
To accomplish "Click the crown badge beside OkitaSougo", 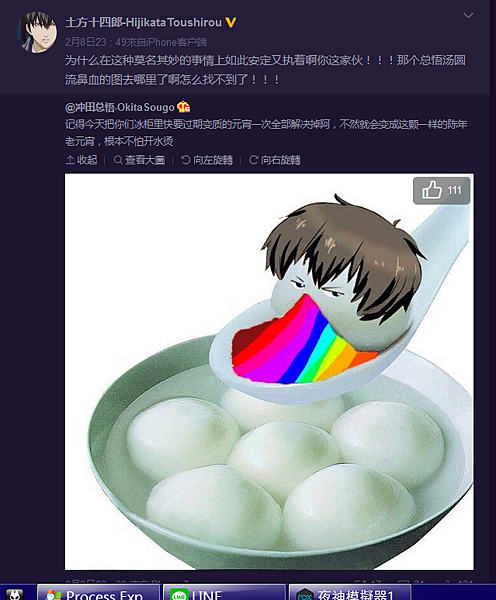I will [184, 107].
